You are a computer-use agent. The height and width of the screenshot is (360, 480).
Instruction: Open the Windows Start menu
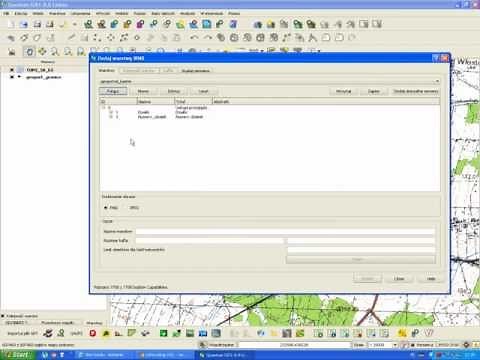17,355
